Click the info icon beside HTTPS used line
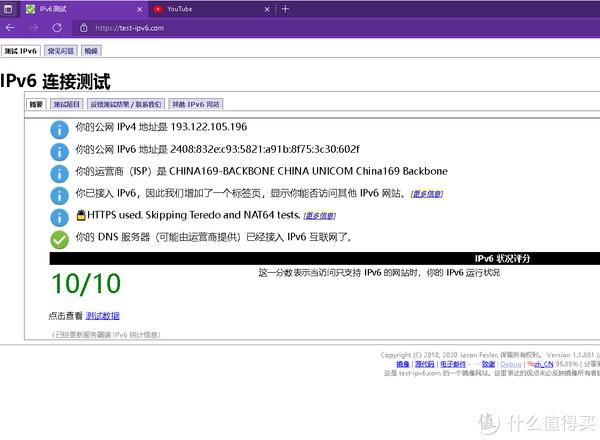This screenshot has width=600, height=440. (x=59, y=217)
